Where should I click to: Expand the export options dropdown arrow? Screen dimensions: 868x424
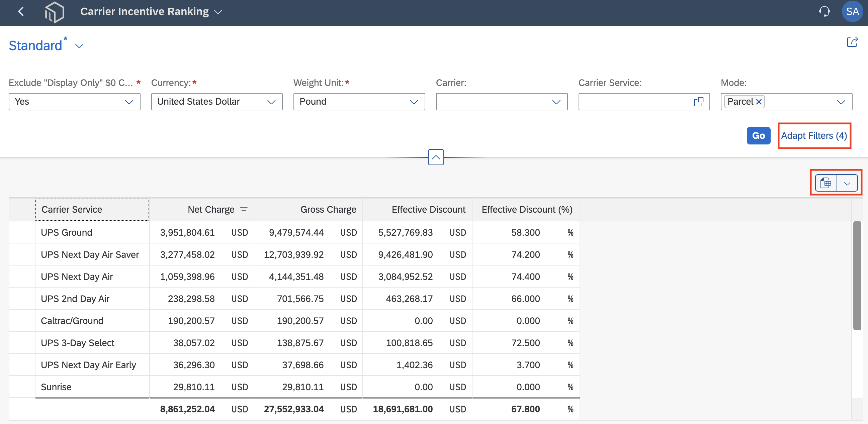[847, 183]
